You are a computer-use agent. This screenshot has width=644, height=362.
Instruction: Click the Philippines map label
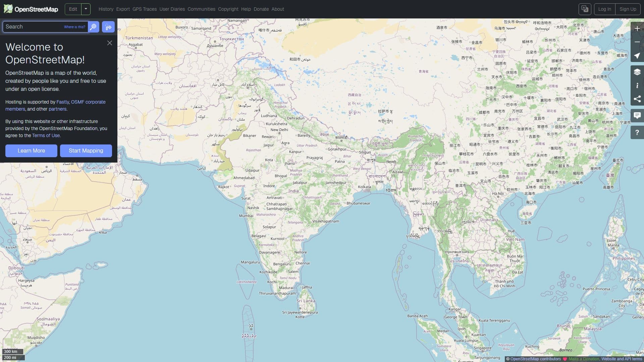coord(624,258)
